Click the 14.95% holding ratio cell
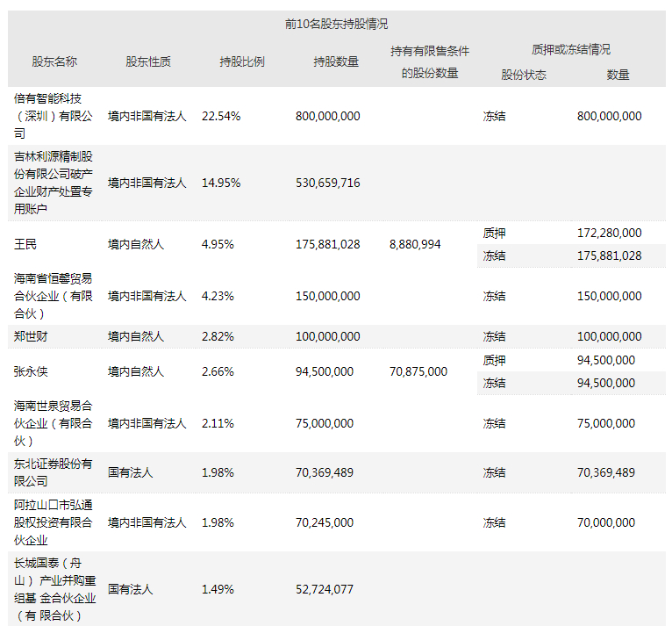672x626 pixels. click(x=221, y=183)
